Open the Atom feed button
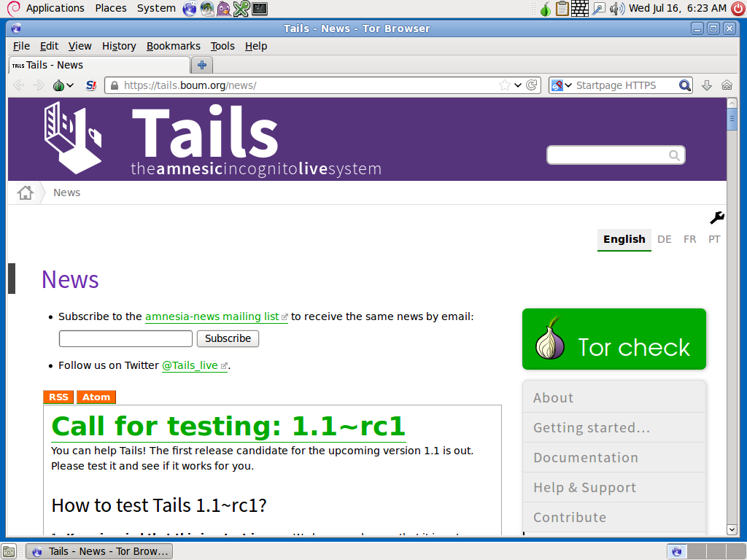Image resolution: width=747 pixels, height=560 pixels. point(96,397)
